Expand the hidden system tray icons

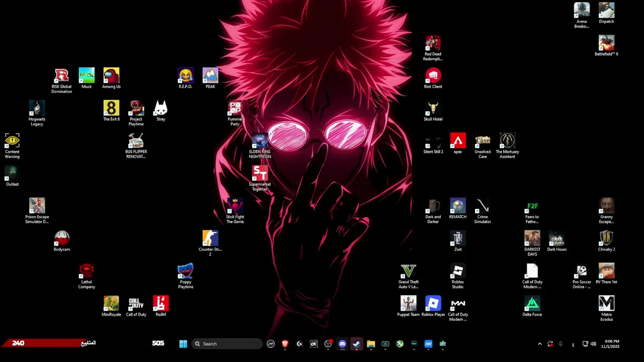click(540, 344)
